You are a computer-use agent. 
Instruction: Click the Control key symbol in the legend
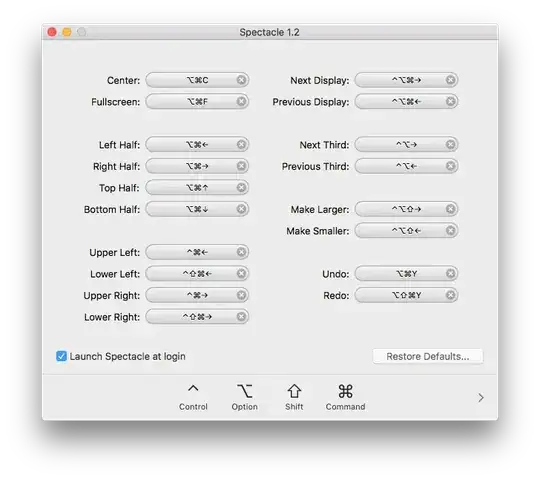click(193, 389)
